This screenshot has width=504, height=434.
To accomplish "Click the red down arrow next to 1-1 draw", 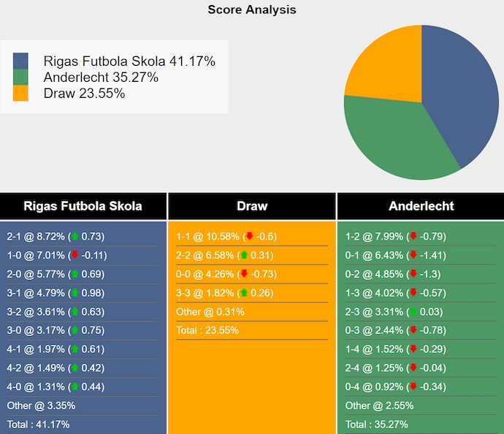I will point(249,236).
